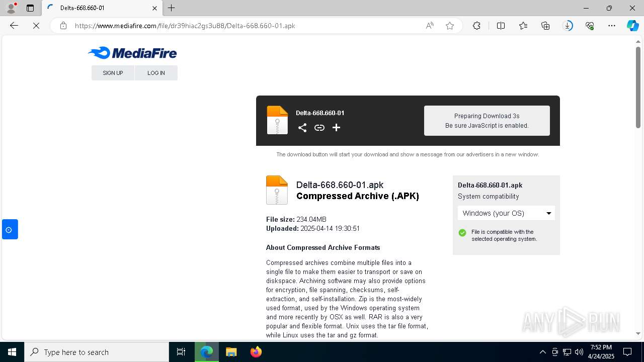Open Firefox from the taskbar
The image size is (644, 362).
click(x=256, y=352)
